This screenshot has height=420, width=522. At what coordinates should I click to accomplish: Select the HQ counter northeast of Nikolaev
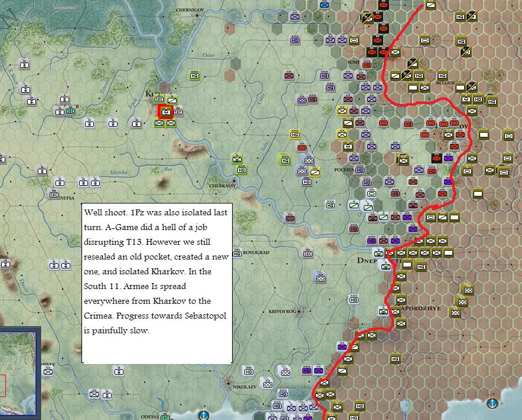pyautogui.click(x=249, y=372)
